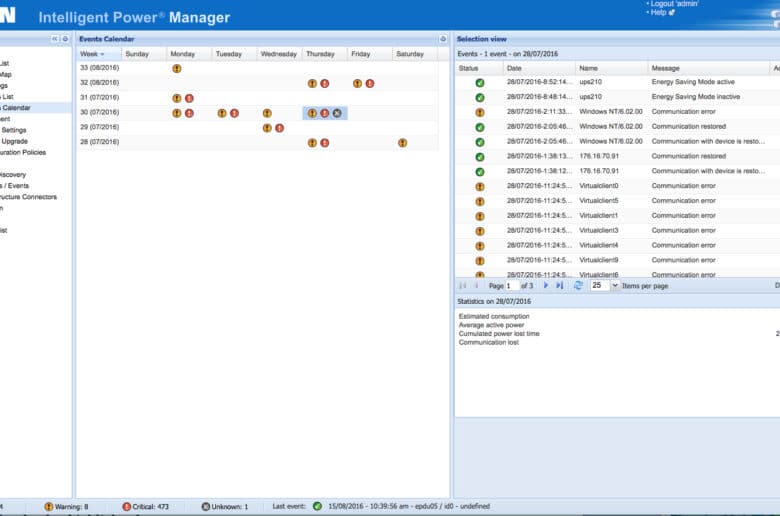The width and height of the screenshot is (780, 516).
Task: Go to previous page of events
Action: (x=477, y=286)
